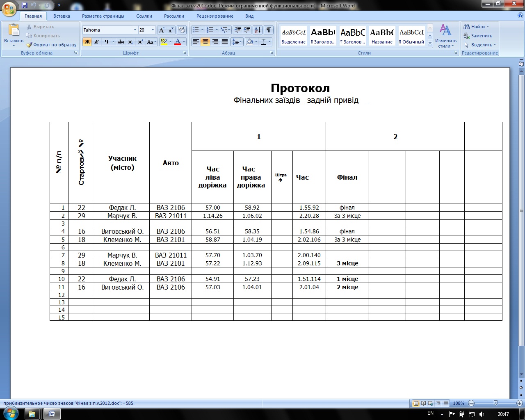
Task: Align text left
Action: 196,42
